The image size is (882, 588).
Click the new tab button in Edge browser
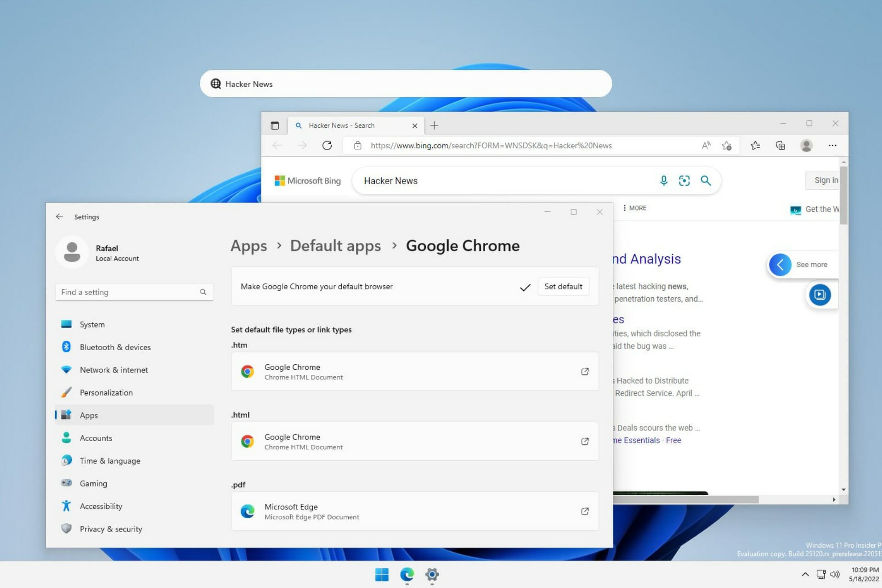(434, 124)
